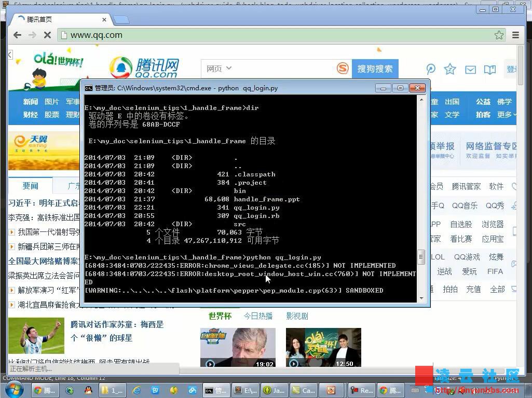Viewport: 532px width, 398px height.
Task: Switch to the 今日热播 video tab
Action: point(258,316)
